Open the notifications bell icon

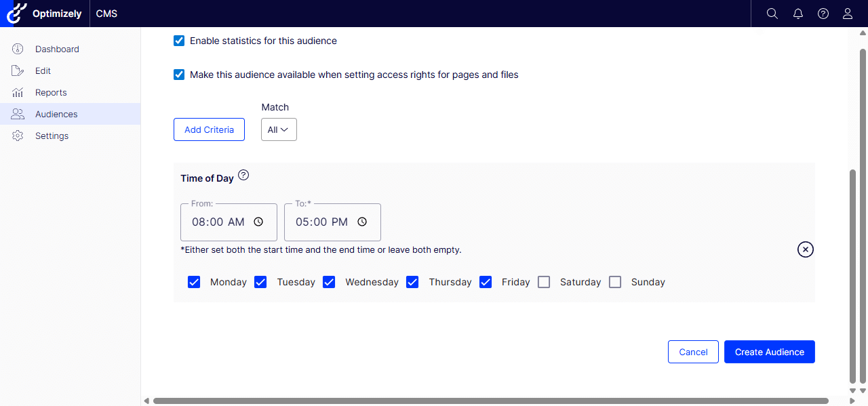797,13
